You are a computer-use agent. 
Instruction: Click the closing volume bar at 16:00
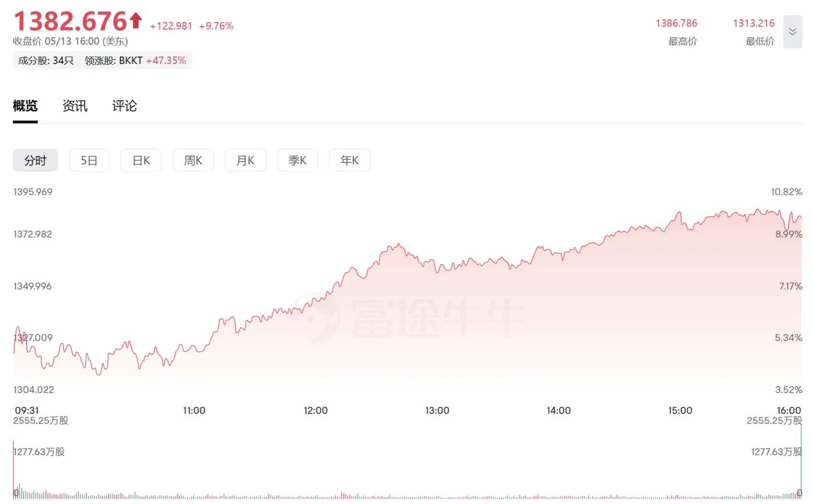(801, 465)
